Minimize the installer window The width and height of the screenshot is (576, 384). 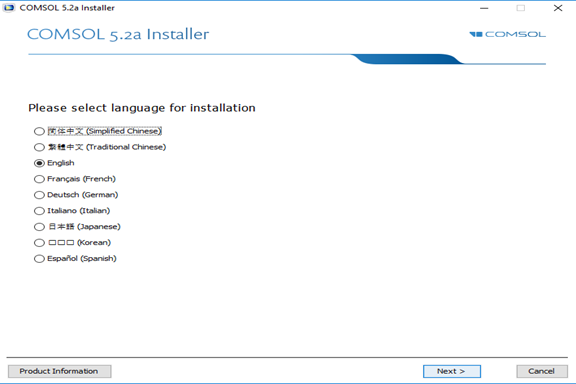[x=484, y=8]
